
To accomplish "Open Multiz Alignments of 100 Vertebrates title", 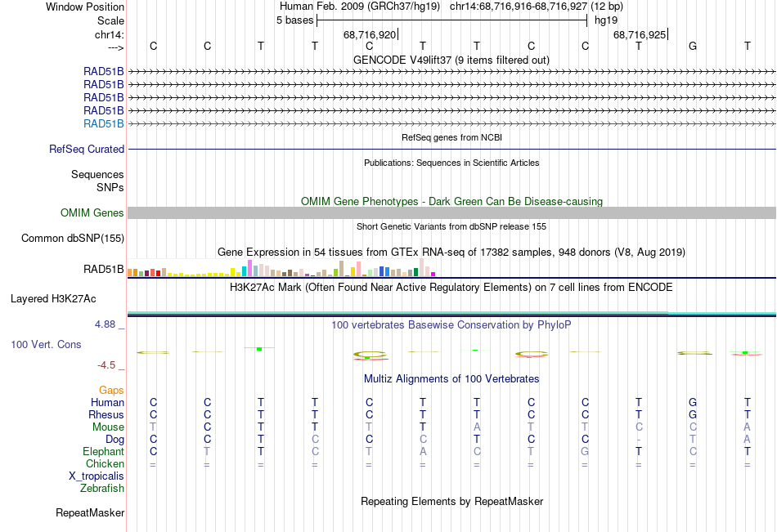I will 451,379.
